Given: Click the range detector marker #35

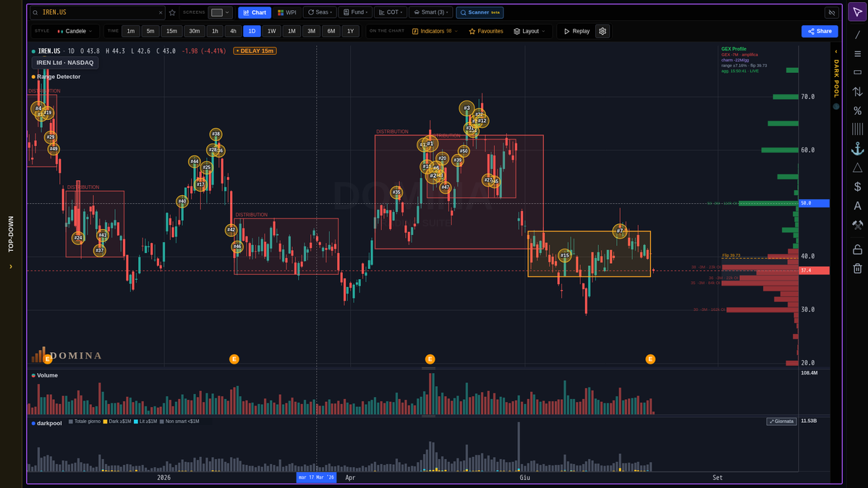Looking at the screenshot, I should [x=396, y=192].
